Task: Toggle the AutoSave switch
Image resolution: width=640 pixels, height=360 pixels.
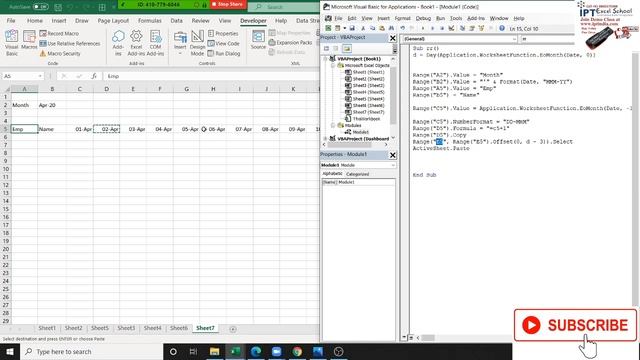Action: click(40, 7)
